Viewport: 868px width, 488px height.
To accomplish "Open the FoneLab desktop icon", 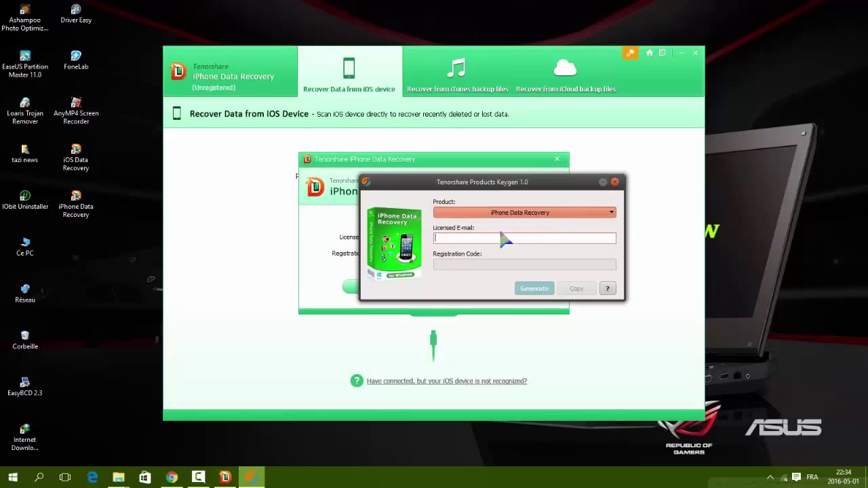I will pos(76,60).
